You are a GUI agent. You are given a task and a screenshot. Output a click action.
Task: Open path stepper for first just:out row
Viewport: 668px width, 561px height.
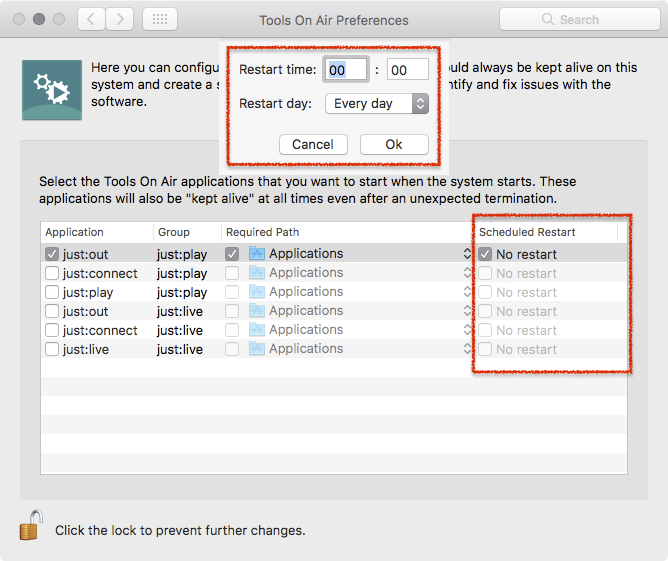[x=467, y=254]
